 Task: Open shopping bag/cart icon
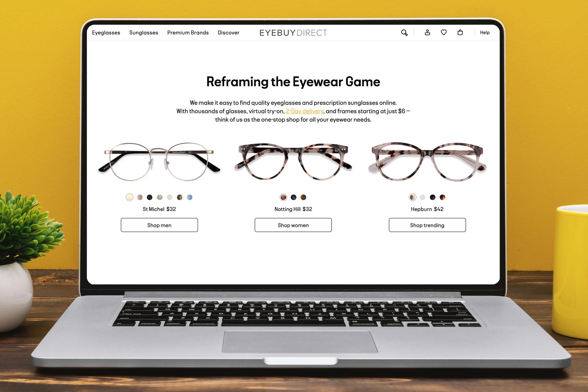tap(460, 32)
